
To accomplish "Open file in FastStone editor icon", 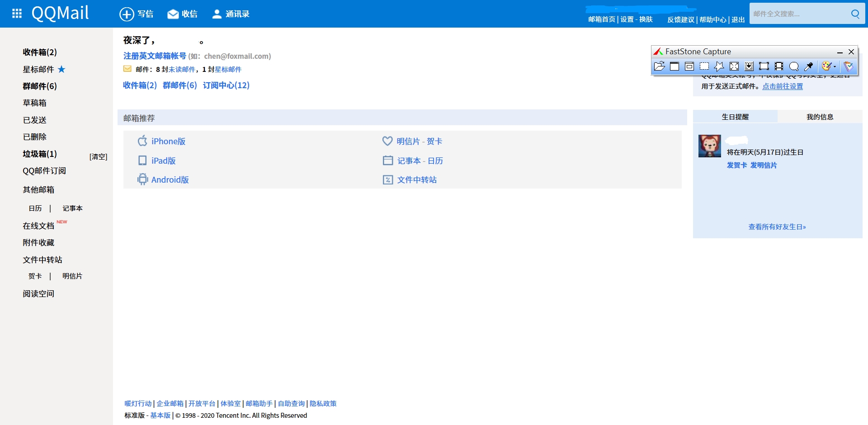I will 659,66.
